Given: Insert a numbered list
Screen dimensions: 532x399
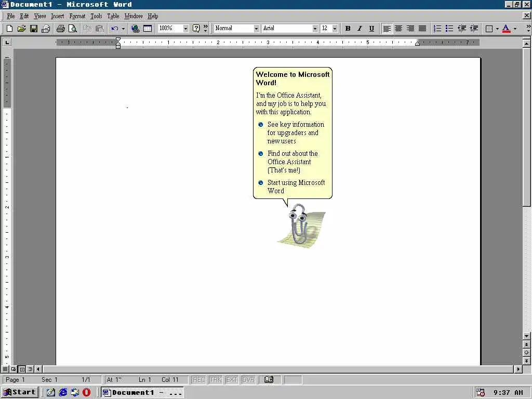Looking at the screenshot, I should pos(437,29).
